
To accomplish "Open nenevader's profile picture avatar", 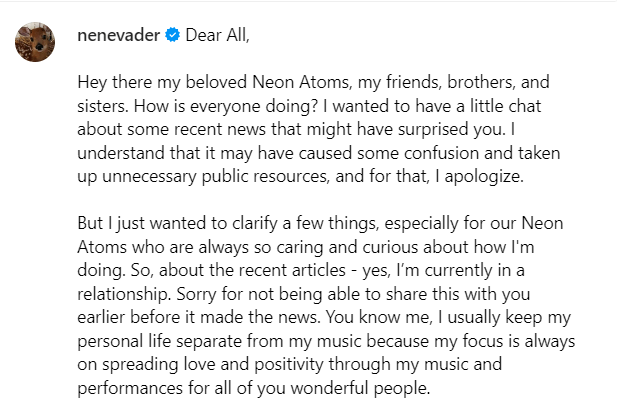I will pyautogui.click(x=35, y=42).
